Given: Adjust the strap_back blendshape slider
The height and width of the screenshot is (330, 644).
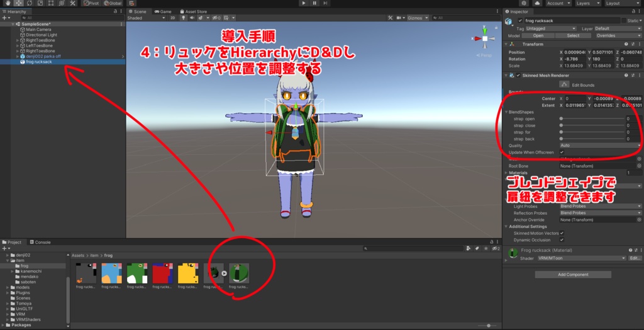Looking at the screenshot, I should pyautogui.click(x=592, y=139).
